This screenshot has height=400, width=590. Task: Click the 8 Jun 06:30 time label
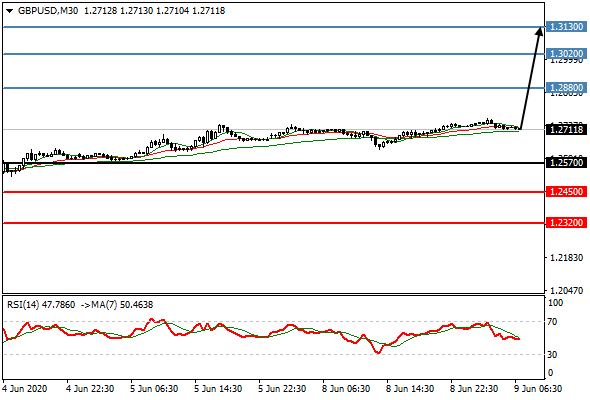(346, 389)
